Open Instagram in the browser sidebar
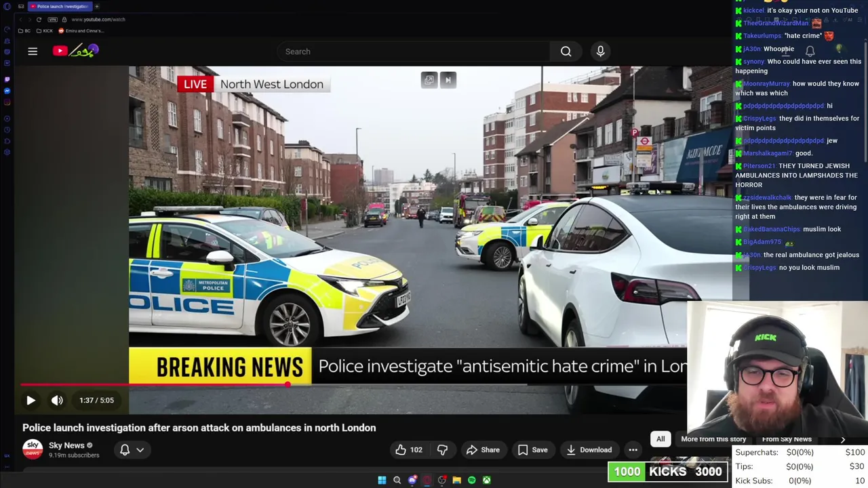This screenshot has height=488, width=868. coord(7,102)
